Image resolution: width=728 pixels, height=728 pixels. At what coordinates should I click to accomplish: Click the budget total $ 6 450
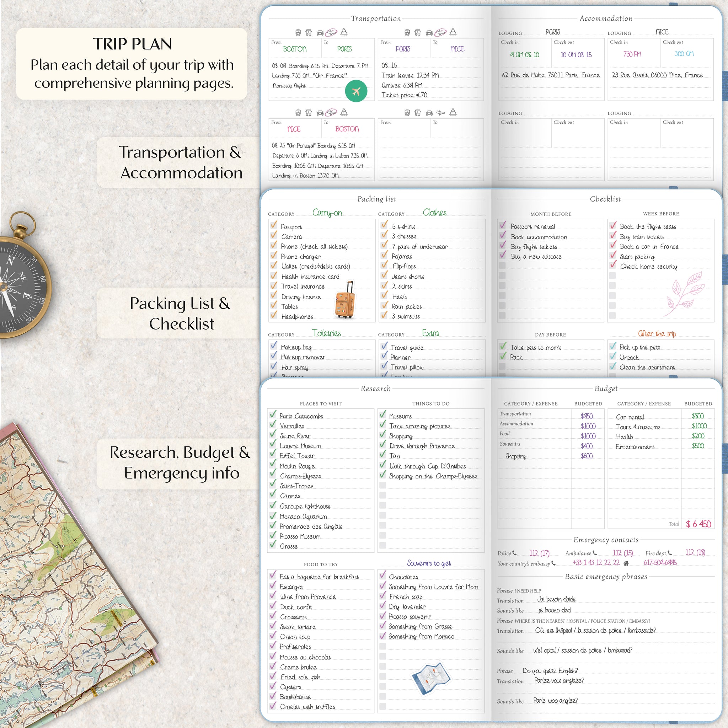tap(698, 524)
